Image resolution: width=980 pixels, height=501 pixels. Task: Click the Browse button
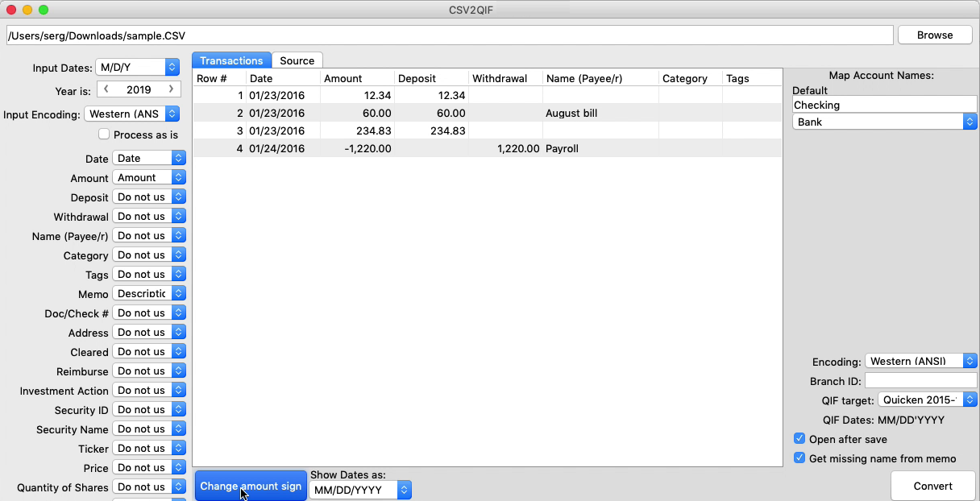pos(935,35)
